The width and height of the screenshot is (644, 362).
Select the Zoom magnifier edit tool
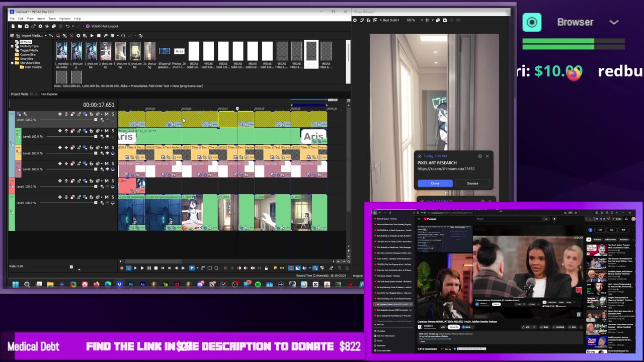tap(216, 268)
